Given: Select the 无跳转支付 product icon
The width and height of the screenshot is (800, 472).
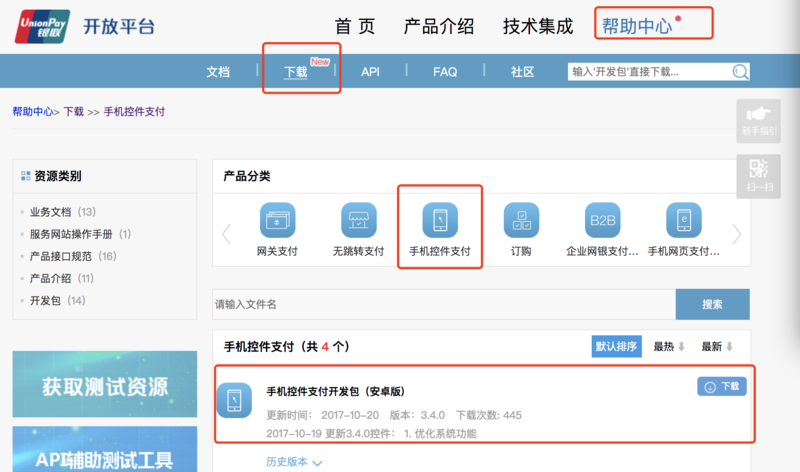Looking at the screenshot, I should point(358,220).
